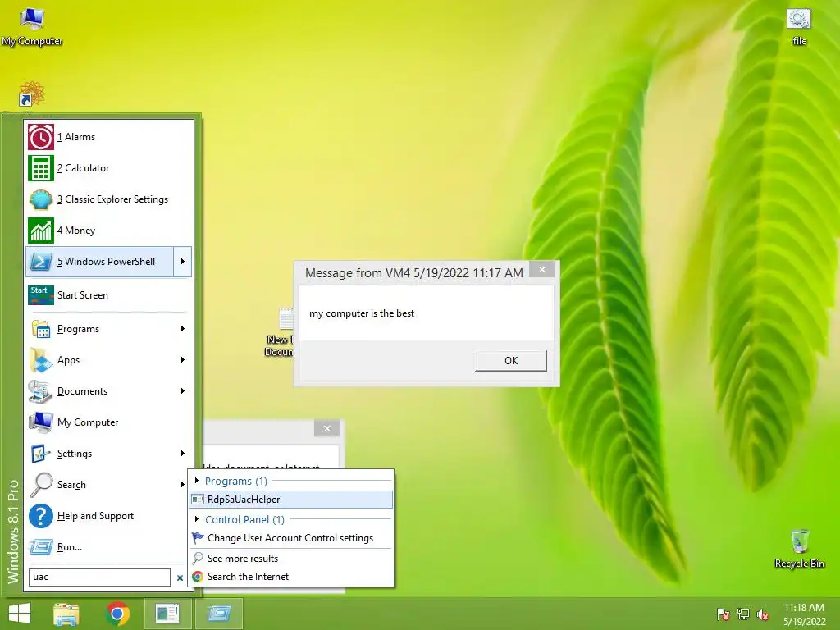Expand the Settings submenu arrow
The height and width of the screenshot is (630, 840).
click(183, 453)
